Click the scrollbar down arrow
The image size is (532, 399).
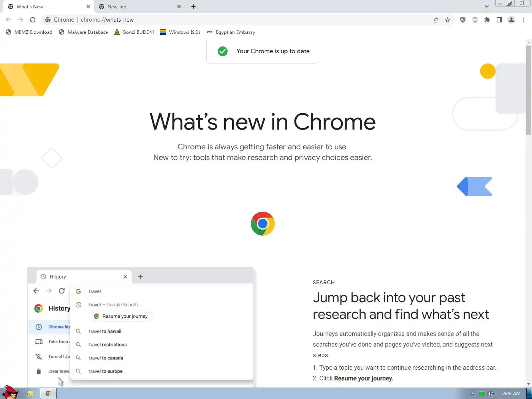point(529,384)
